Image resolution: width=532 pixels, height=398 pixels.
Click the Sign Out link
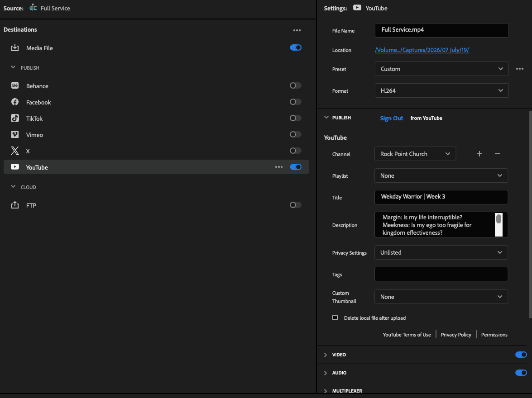pyautogui.click(x=391, y=118)
